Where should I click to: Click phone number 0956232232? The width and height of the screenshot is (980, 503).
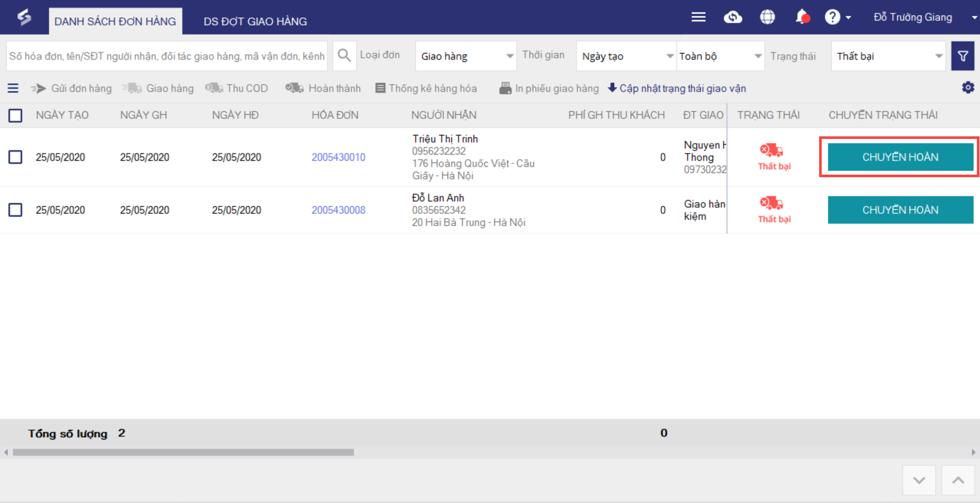tap(439, 151)
